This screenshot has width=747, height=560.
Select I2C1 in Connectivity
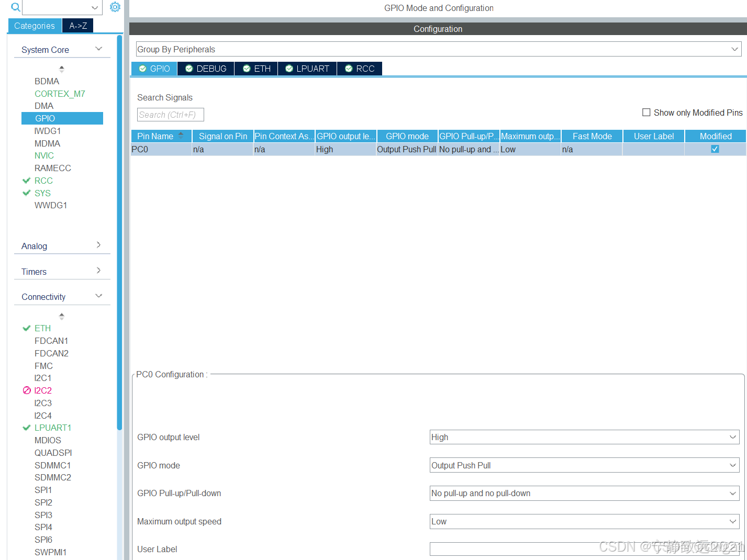pos(43,378)
